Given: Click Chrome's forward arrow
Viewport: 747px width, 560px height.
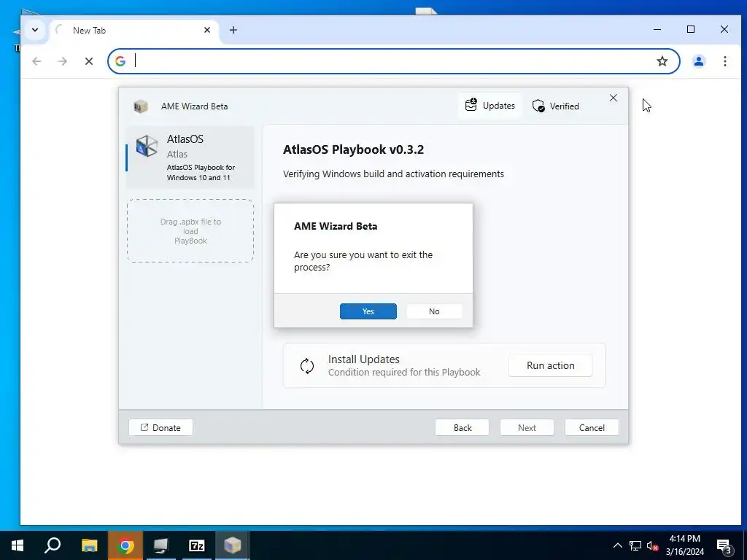Looking at the screenshot, I should pyautogui.click(x=63, y=61).
